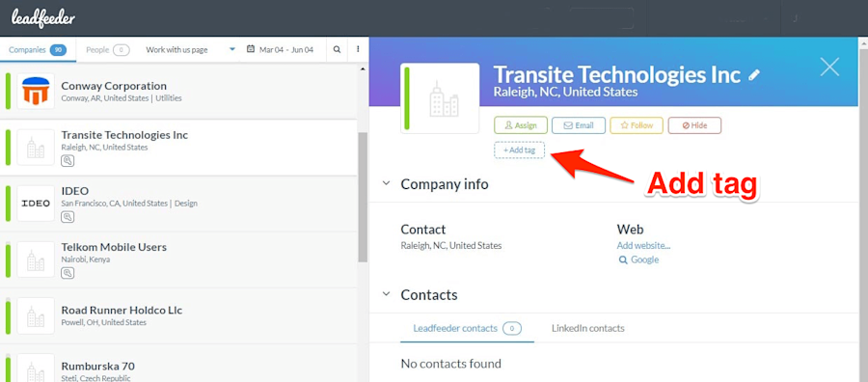
Task: Select the Transite Technologies Inc list row
Action: coord(179,148)
